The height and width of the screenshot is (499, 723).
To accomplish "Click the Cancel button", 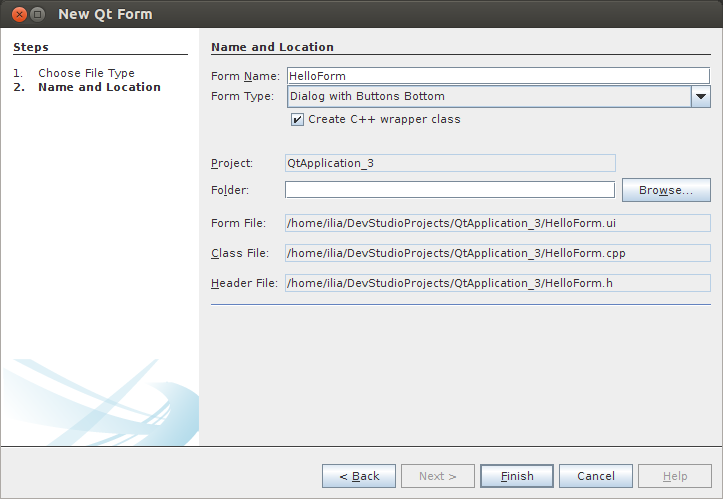I will [x=596, y=476].
